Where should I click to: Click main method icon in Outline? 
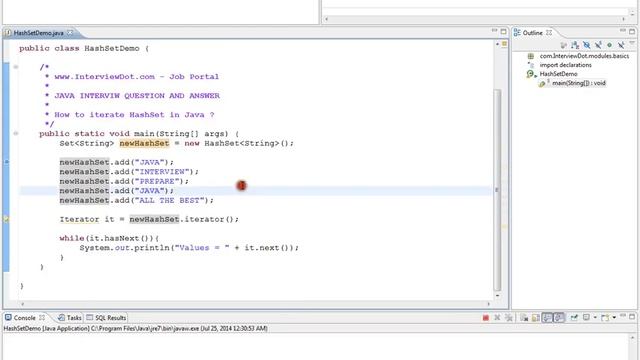coord(542,83)
